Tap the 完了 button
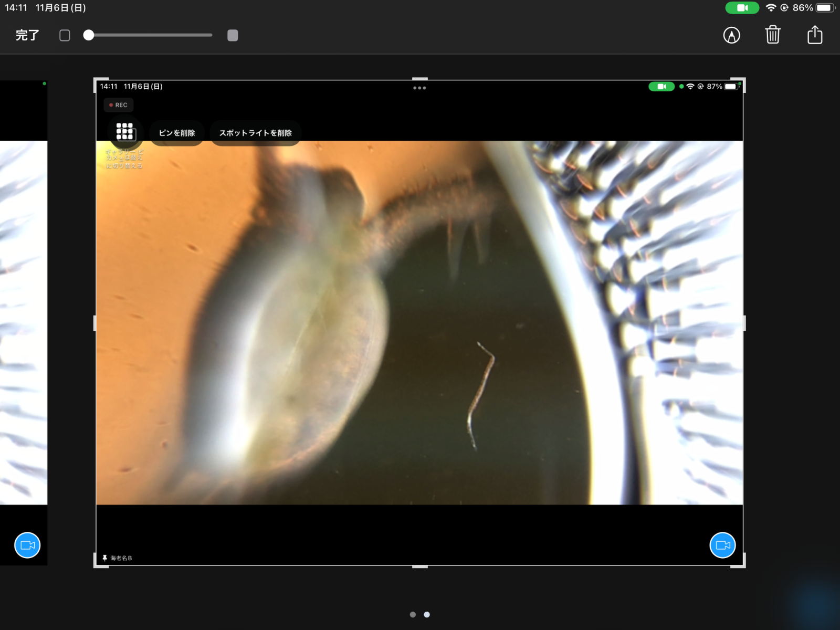The width and height of the screenshot is (840, 630). coord(27,35)
